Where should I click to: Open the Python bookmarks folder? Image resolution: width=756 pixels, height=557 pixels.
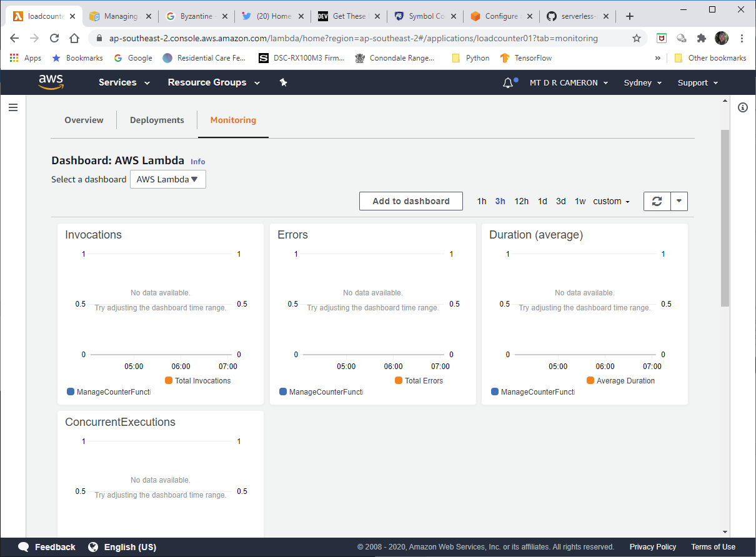[470, 58]
